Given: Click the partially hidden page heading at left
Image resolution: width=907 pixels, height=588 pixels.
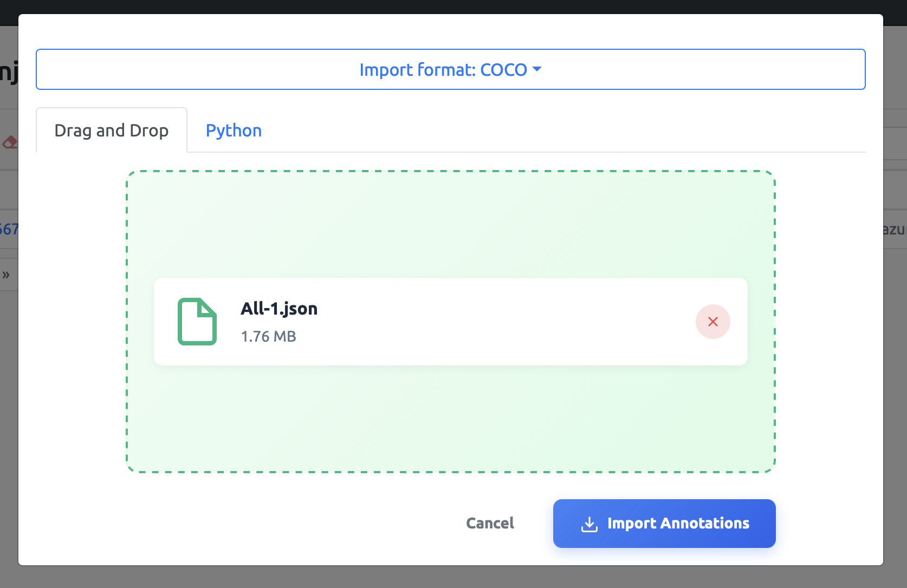Looking at the screenshot, I should click(9, 71).
